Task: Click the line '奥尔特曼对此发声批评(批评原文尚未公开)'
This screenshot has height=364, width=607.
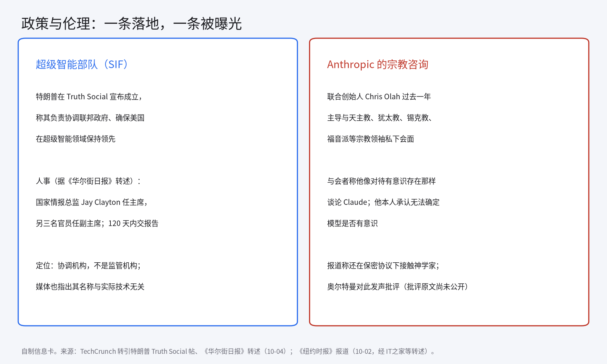Action: [x=398, y=287]
